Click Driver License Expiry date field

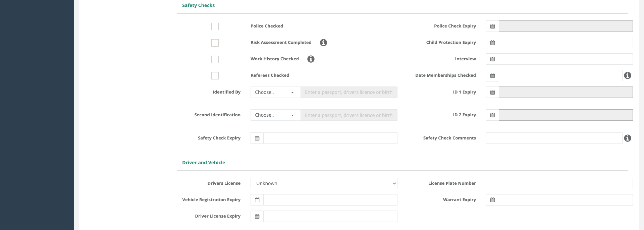(x=330, y=216)
